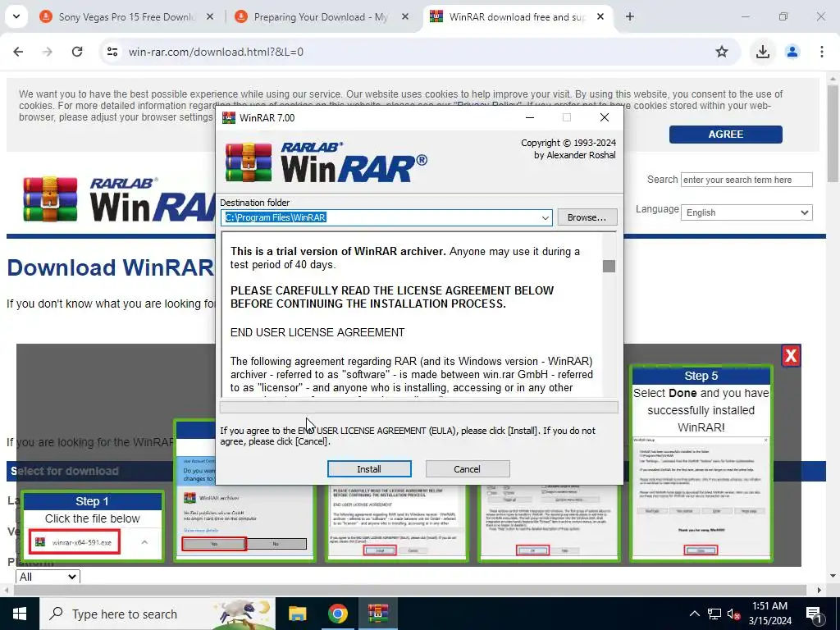This screenshot has height=630, width=840.
Task: Open the clock showing 1:51 AM
Action: point(769,614)
